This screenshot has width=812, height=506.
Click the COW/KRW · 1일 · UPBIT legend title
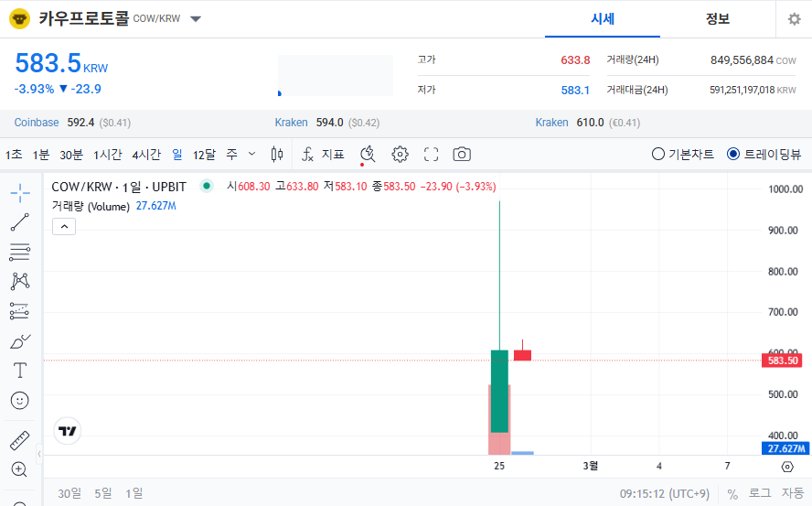119,187
